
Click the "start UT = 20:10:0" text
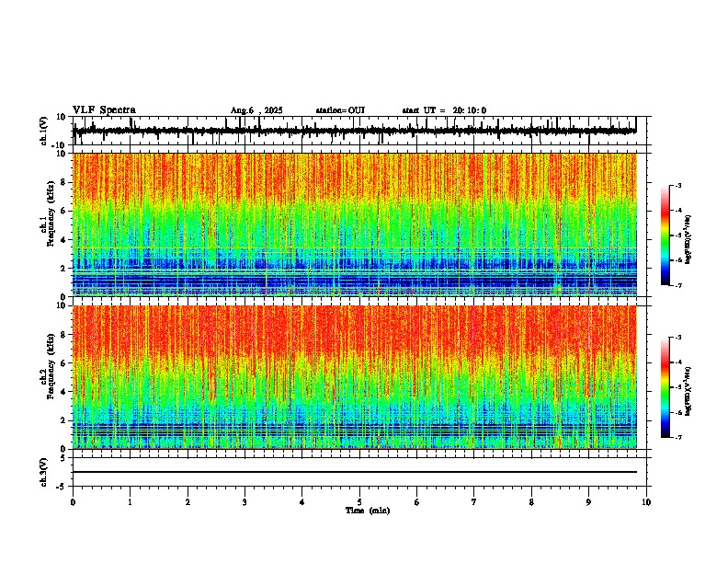[444, 110]
